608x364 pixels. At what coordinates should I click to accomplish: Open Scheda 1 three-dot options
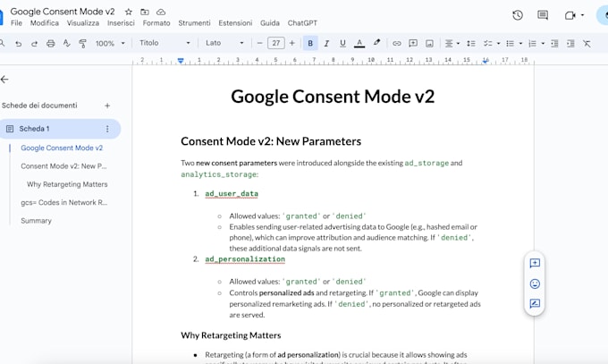point(107,129)
